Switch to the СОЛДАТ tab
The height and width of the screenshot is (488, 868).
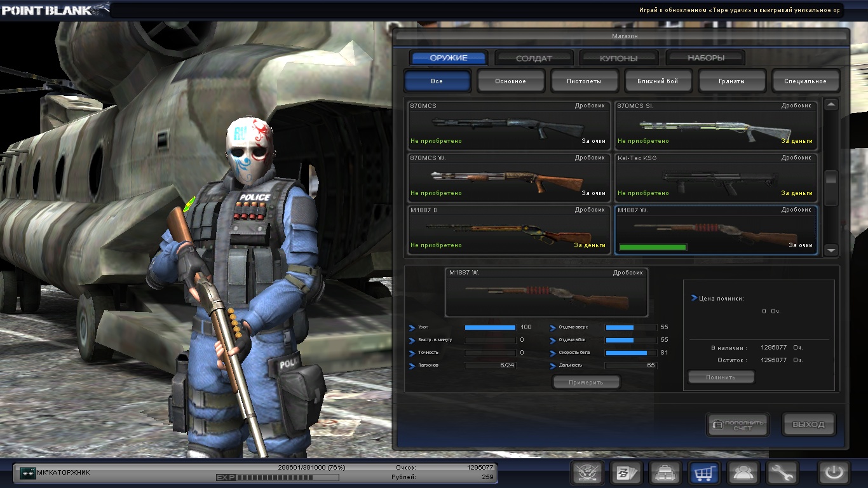(534, 58)
